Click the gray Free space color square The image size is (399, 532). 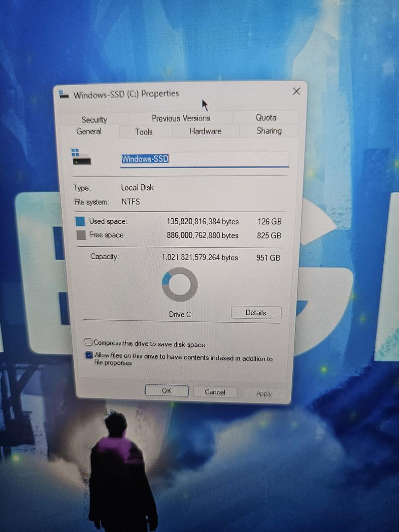pos(81,235)
